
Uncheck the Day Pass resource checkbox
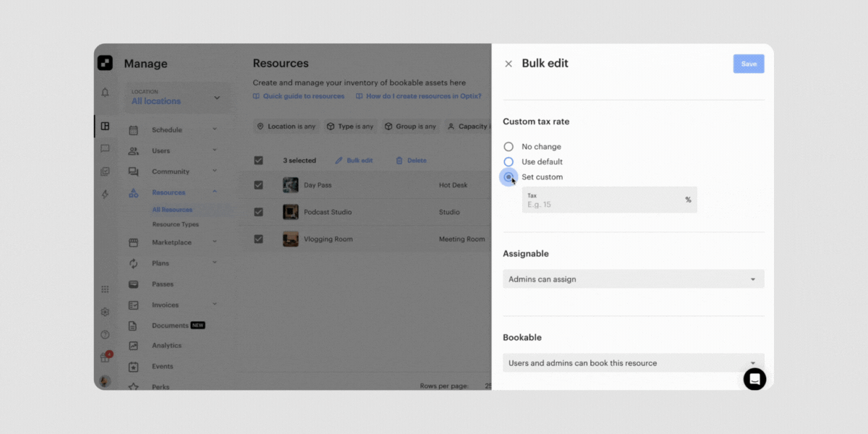(258, 184)
